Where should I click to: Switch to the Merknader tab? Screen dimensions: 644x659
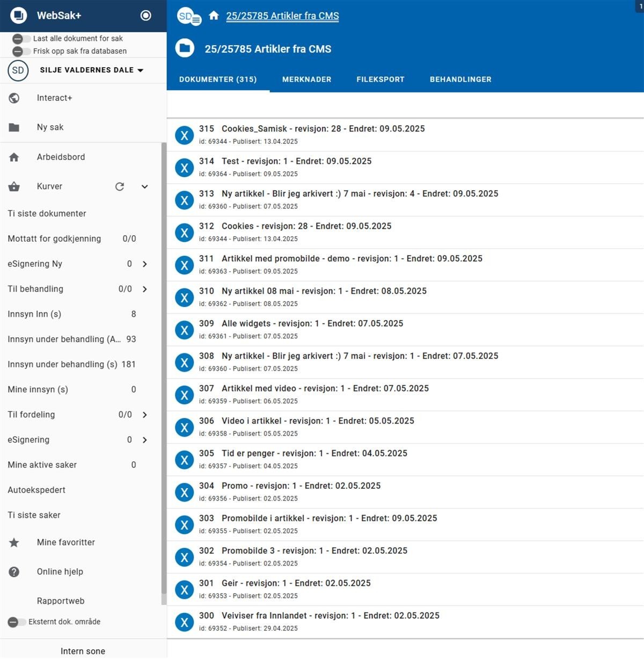pyautogui.click(x=306, y=79)
